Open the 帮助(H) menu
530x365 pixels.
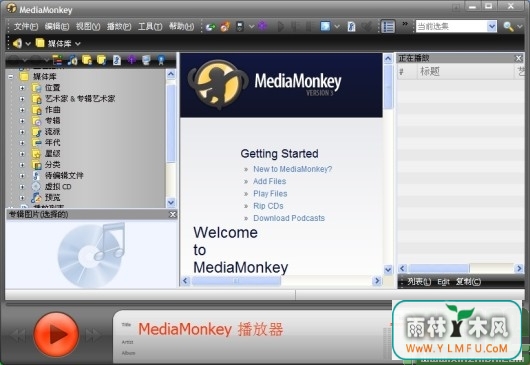182,26
